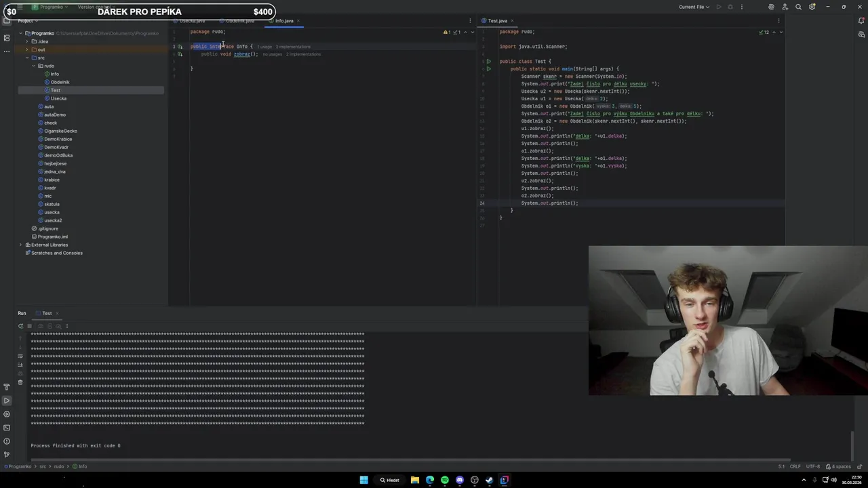Image resolution: width=868 pixels, height=488 pixels.
Task: Open the Services tool window icon
Action: [x=7, y=414]
